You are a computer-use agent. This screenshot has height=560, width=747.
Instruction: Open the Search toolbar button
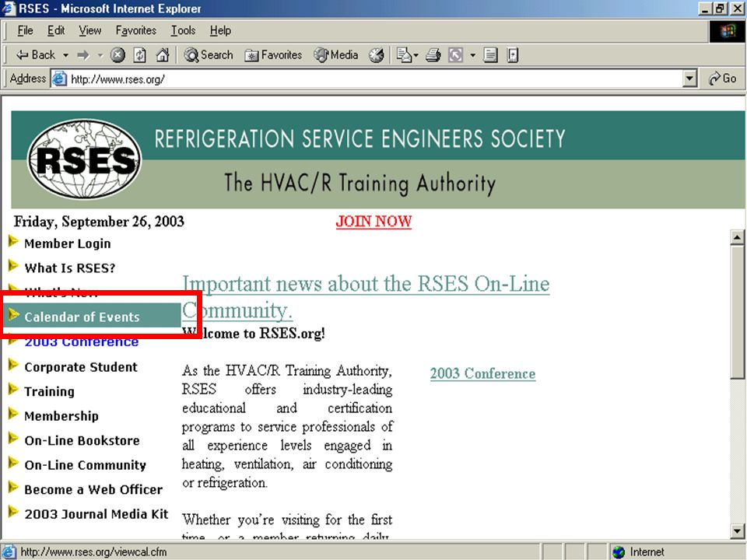(209, 55)
